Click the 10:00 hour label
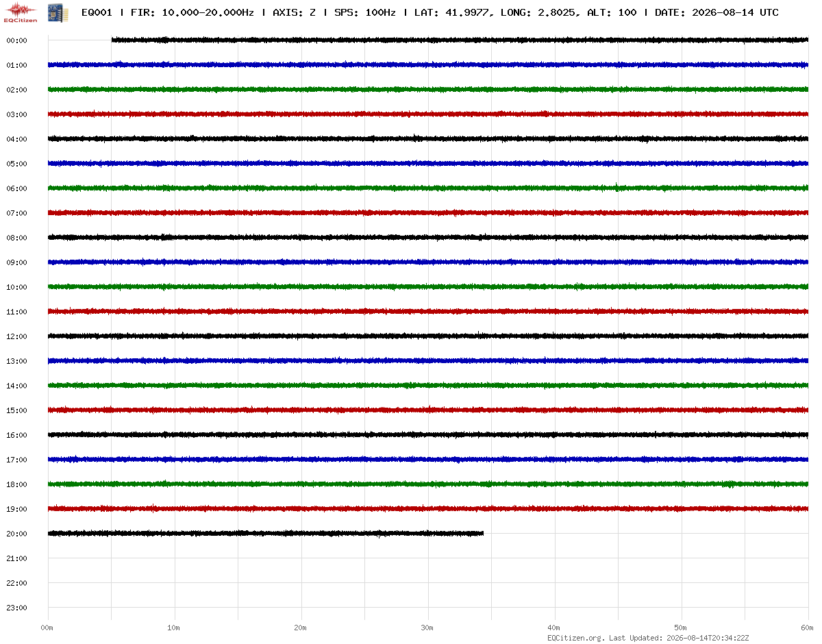Viewport: 822px width, 644px height. point(16,287)
